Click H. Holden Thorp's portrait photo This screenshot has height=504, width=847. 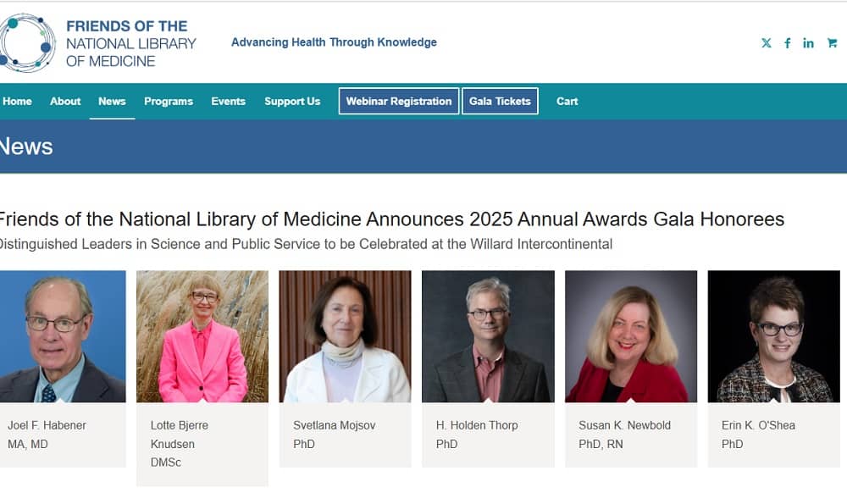(x=488, y=336)
